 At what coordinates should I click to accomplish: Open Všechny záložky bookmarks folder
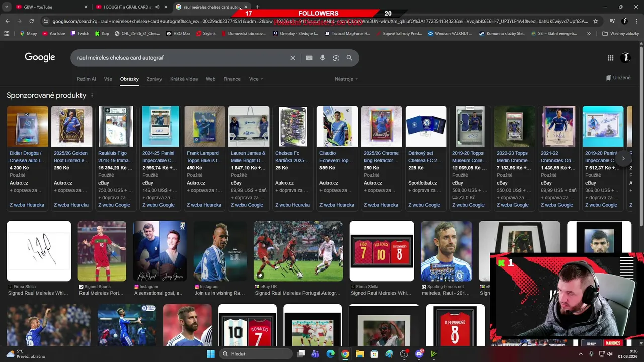(x=621, y=33)
